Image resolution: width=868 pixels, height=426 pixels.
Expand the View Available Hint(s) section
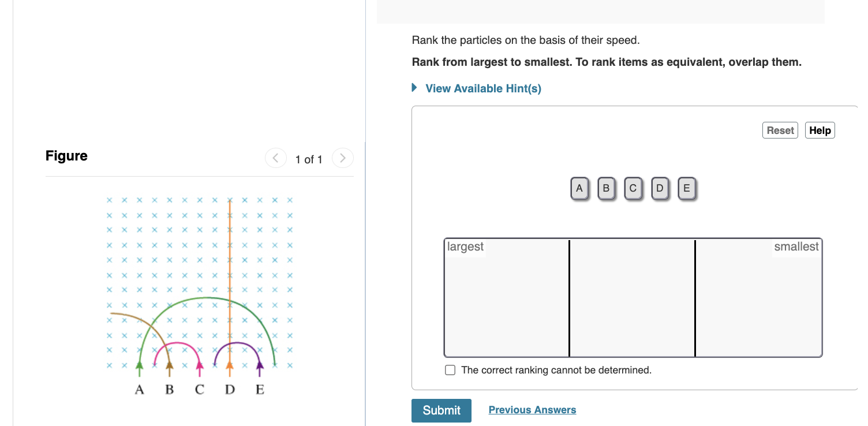[x=483, y=88]
